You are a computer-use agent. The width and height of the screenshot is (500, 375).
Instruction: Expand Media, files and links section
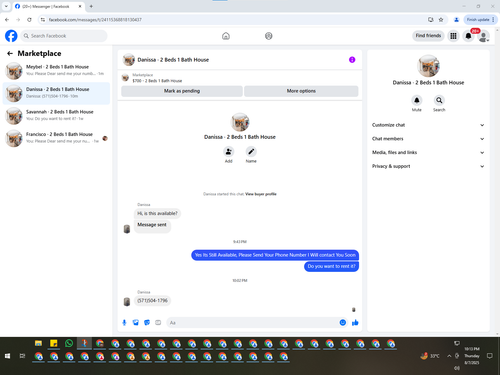point(428,152)
